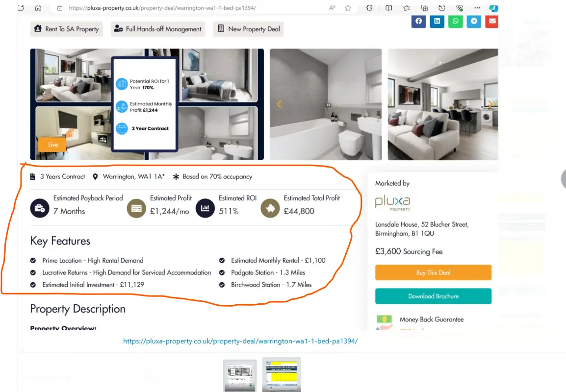566x392 pixels.
Task: Choose New Property Deal tab
Action: coord(249,29)
